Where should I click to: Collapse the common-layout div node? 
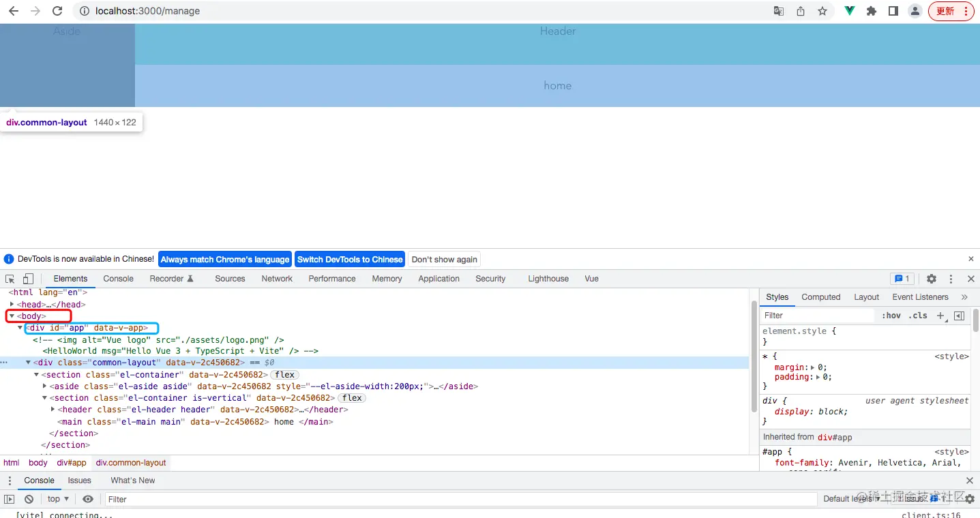pyautogui.click(x=29, y=363)
